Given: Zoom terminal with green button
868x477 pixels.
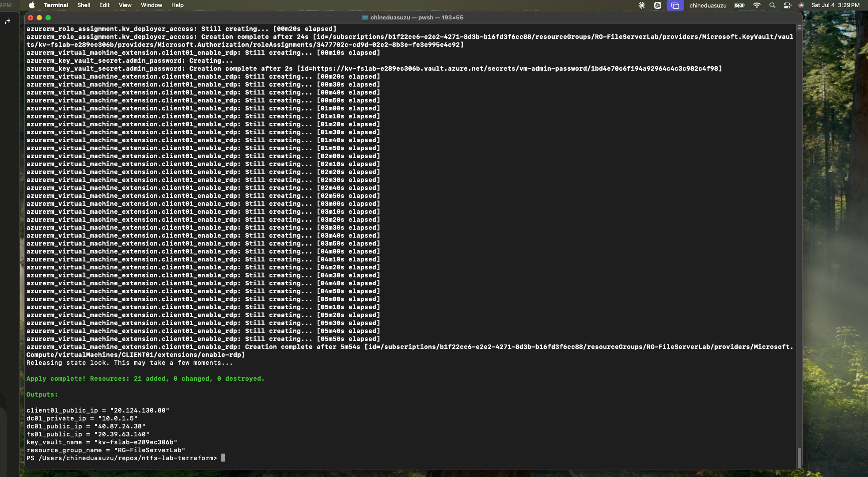Looking at the screenshot, I should click(x=48, y=18).
